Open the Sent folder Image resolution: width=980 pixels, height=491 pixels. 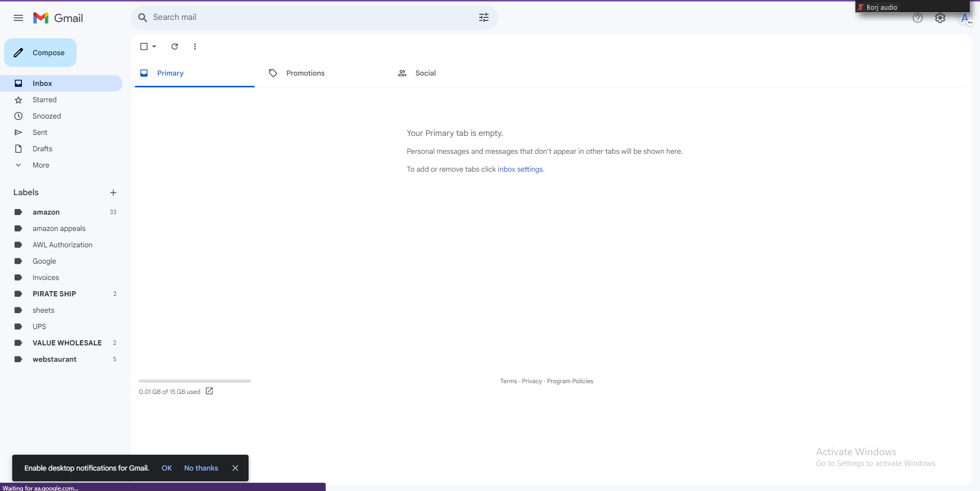(x=61, y=132)
